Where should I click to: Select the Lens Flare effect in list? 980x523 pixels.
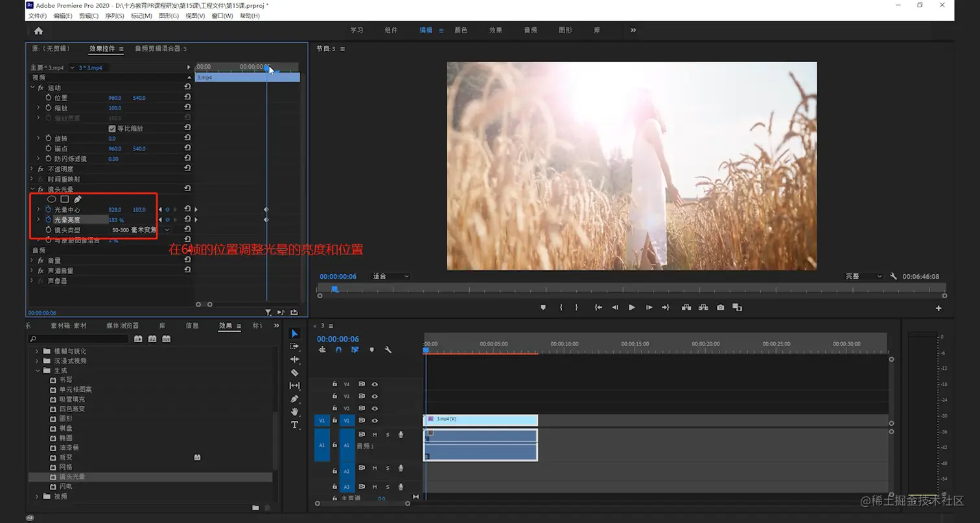pyautogui.click(x=72, y=477)
